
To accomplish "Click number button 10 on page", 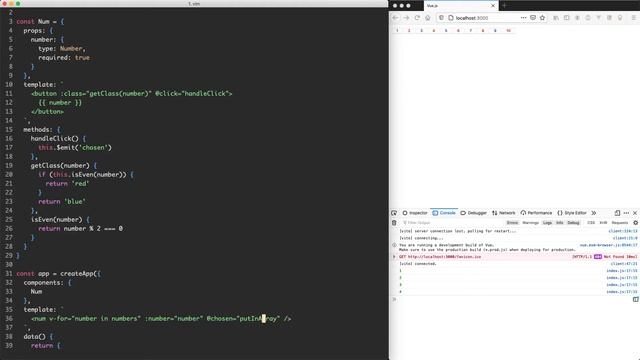I will [509, 31].
